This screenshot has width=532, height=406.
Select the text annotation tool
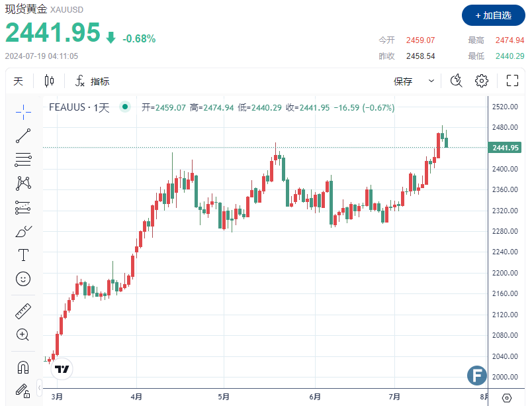[23, 254]
